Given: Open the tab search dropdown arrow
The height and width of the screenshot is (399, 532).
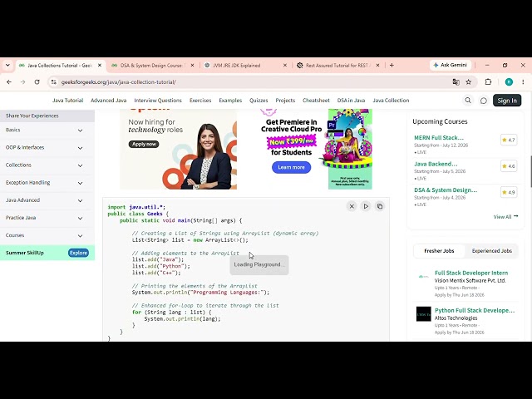Looking at the screenshot, I should pyautogui.click(x=7, y=65).
